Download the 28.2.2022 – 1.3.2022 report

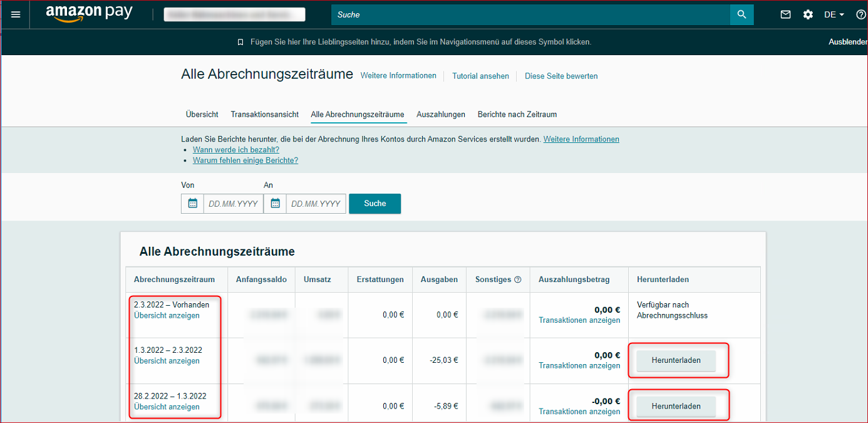pyautogui.click(x=676, y=407)
